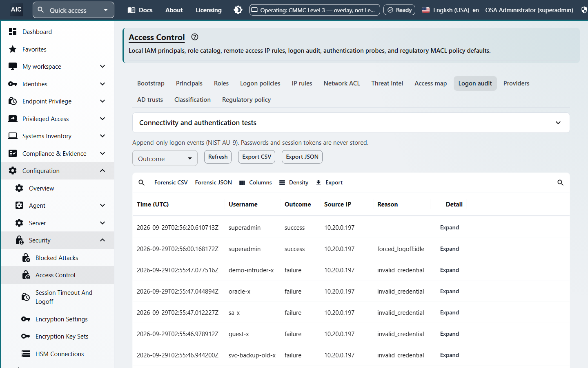
Task: Switch to the IP rules tab
Action: pos(302,83)
